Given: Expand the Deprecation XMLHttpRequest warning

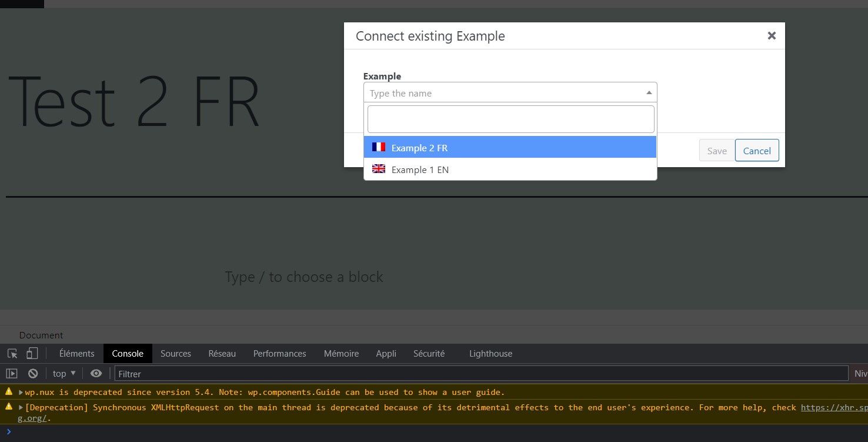Looking at the screenshot, I should tap(21, 407).
